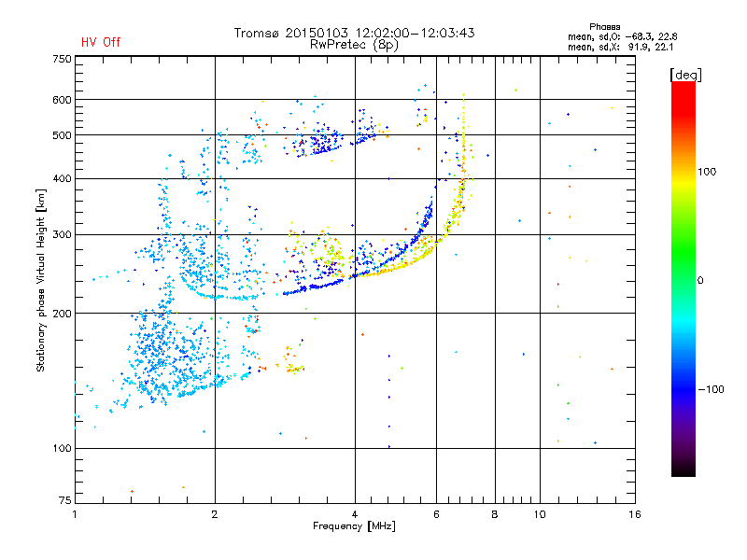This screenshot has width=747, height=560.
Task: Click the colorbar '-100' tick label
Action: coord(712,389)
